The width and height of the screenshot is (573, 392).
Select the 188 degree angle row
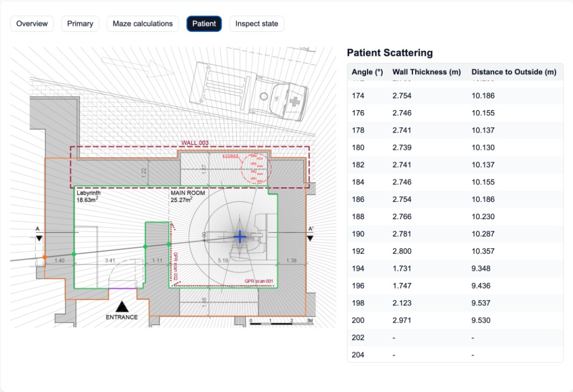tap(455, 216)
